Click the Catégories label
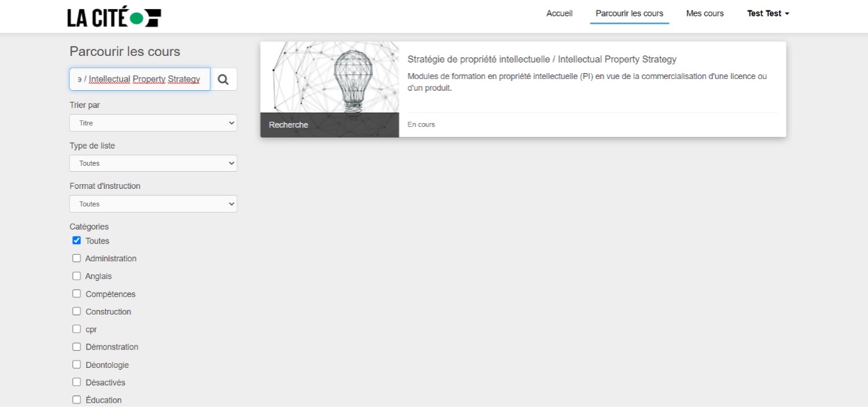The height and width of the screenshot is (410, 868). coord(89,226)
